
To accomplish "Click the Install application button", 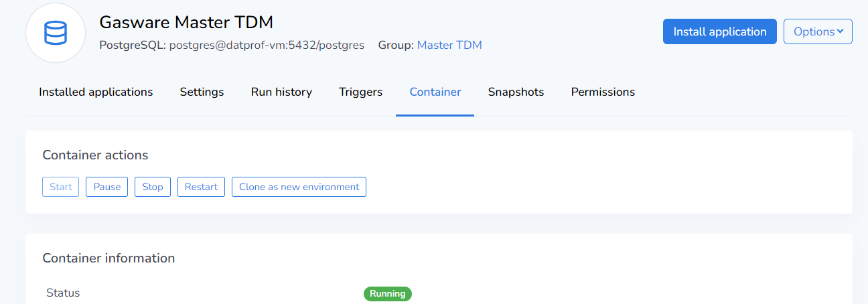I will click(x=719, y=31).
